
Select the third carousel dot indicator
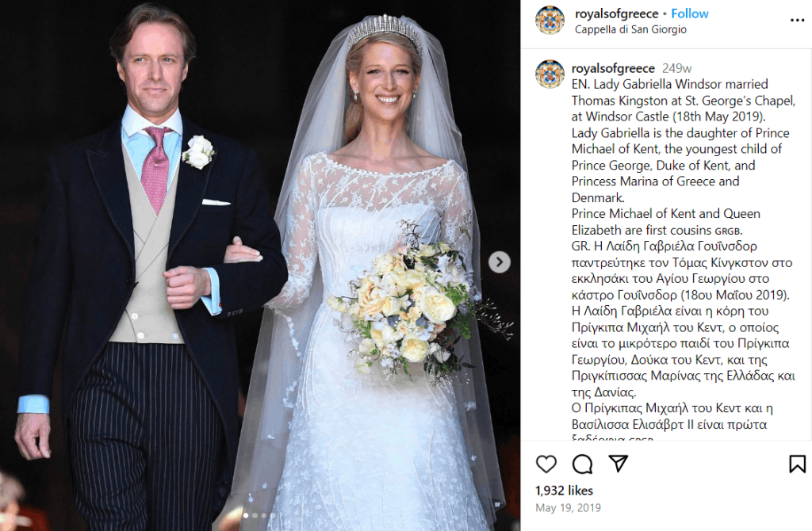[263, 515]
